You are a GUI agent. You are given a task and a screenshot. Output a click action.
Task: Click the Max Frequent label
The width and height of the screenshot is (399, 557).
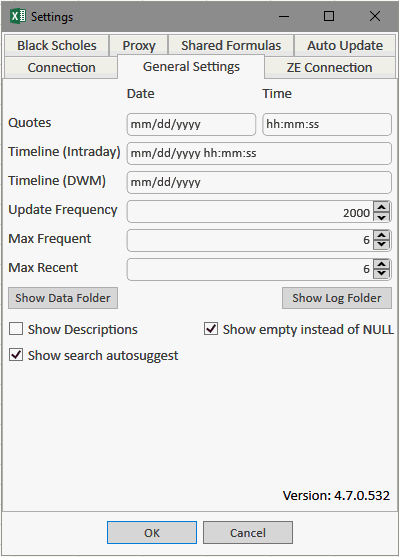50,239
